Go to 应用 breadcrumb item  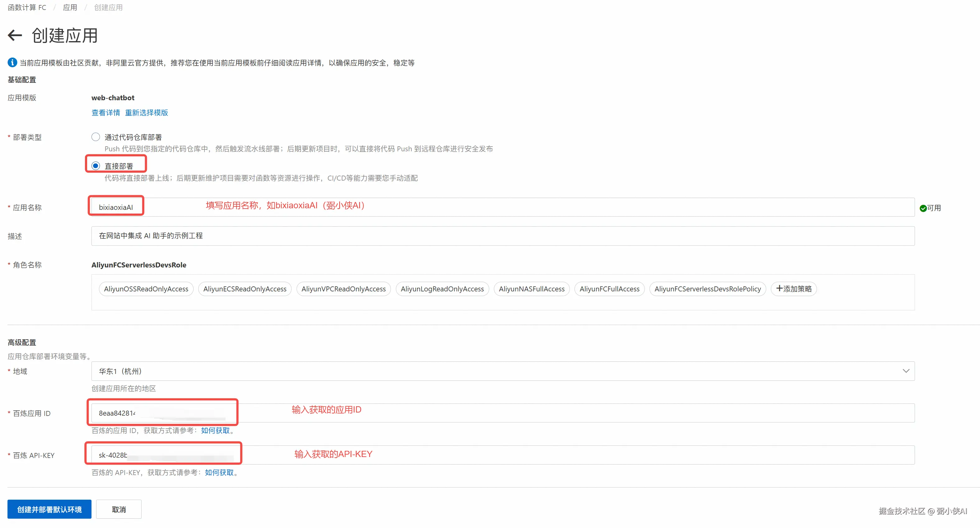(x=70, y=7)
